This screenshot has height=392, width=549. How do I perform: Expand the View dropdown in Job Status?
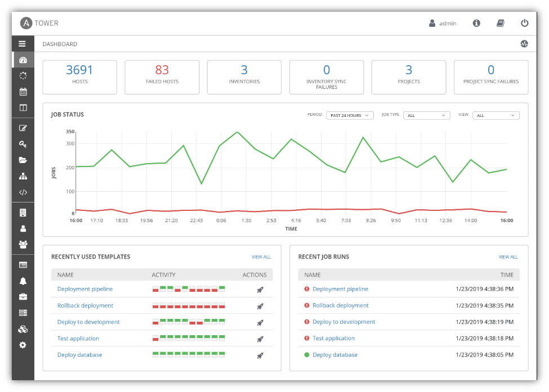click(x=496, y=115)
